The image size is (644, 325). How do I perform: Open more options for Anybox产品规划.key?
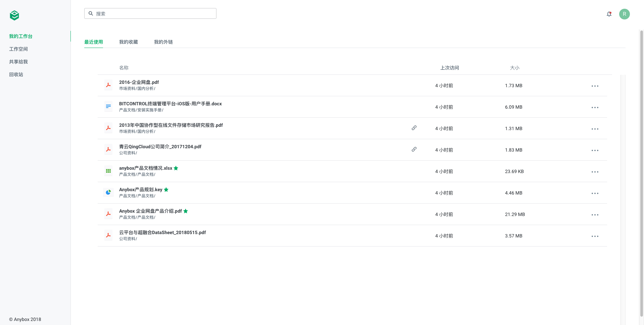click(x=595, y=193)
